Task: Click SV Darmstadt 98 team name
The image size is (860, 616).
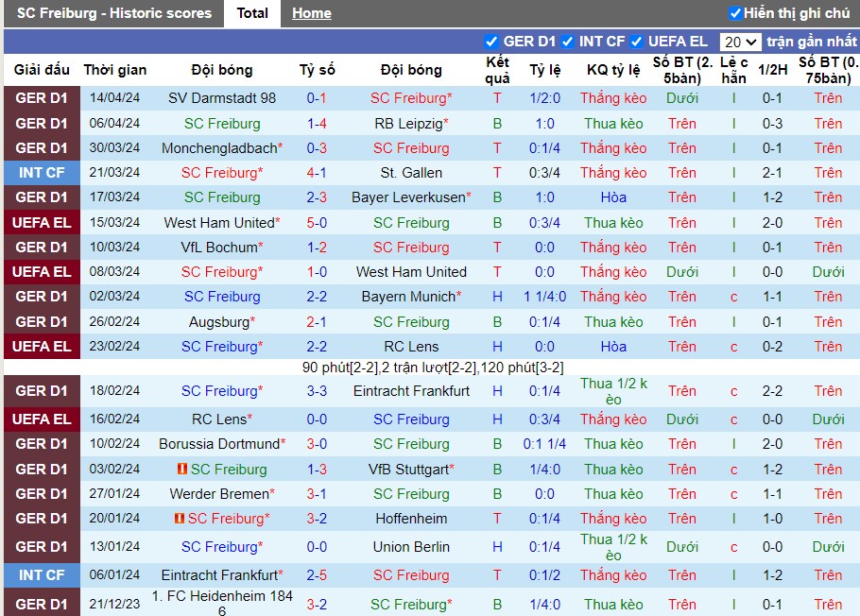Action: pyautogui.click(x=221, y=98)
